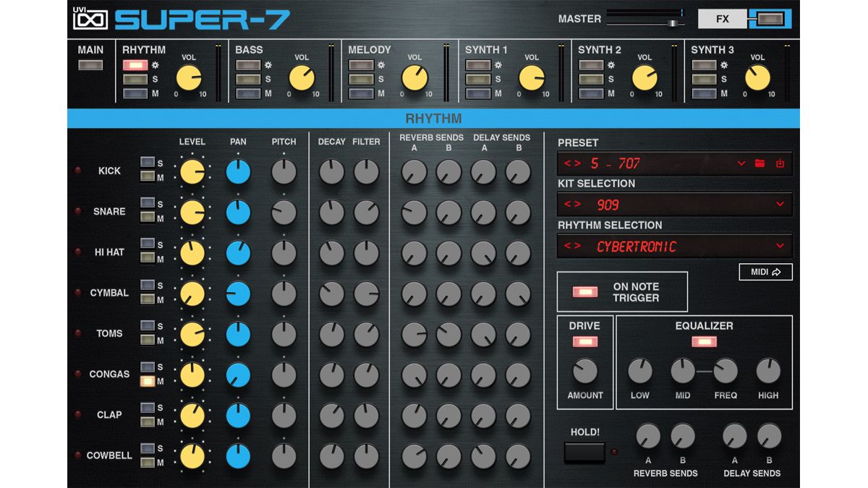Solo the Cowbell drum

pos(147,448)
